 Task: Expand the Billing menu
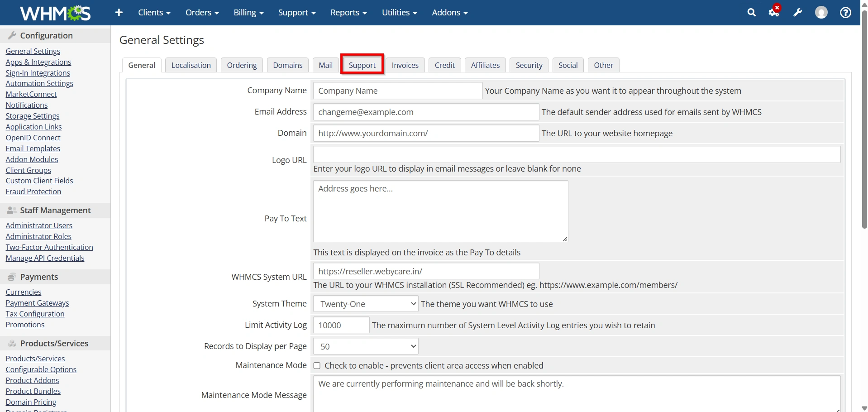[248, 13]
